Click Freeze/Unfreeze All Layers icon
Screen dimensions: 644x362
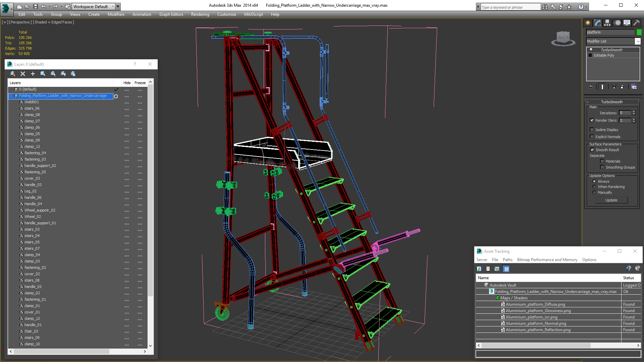coord(73,74)
